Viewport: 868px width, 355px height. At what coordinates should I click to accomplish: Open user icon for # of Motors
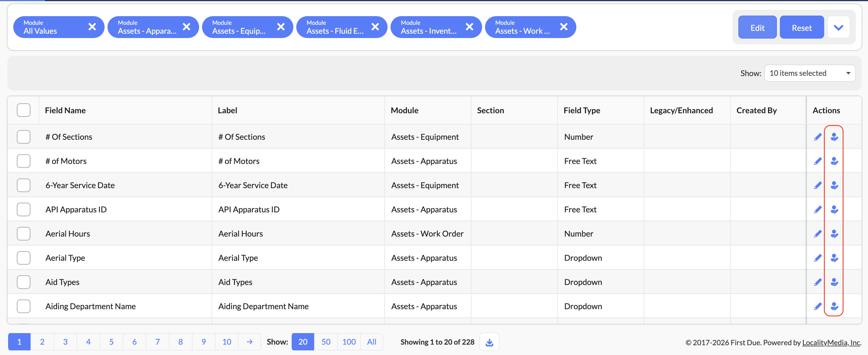coord(834,161)
